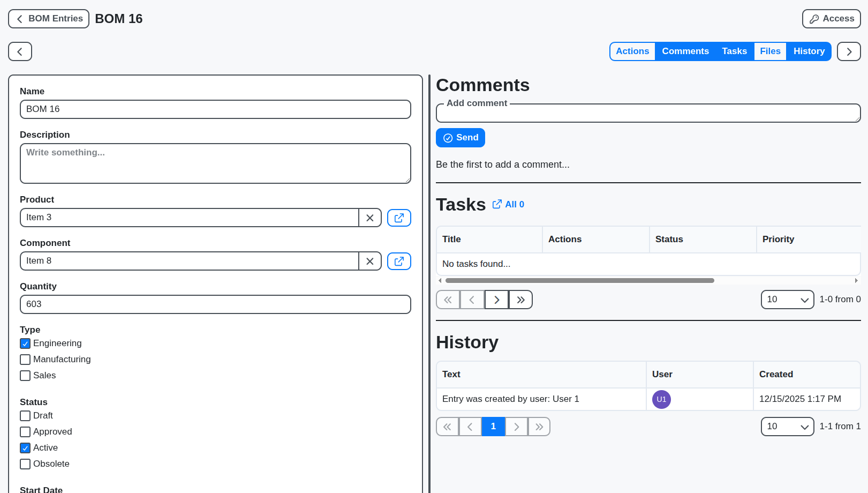
Task: Open all tasks via the All 0 link
Action: click(x=508, y=204)
